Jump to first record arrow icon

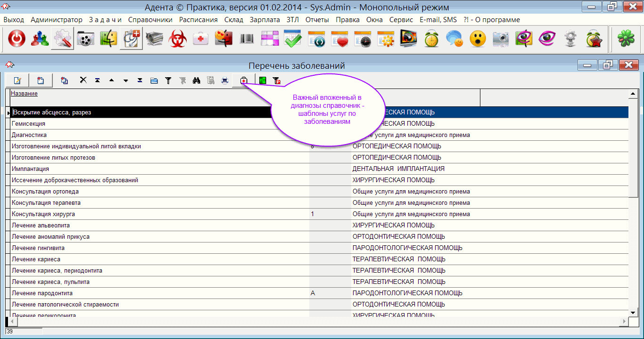coord(97,81)
